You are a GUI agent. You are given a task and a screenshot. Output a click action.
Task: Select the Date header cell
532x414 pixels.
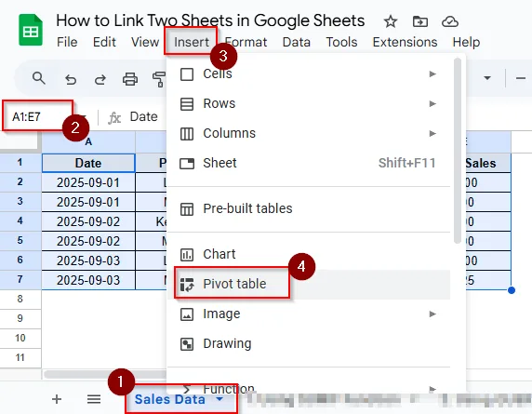88,163
